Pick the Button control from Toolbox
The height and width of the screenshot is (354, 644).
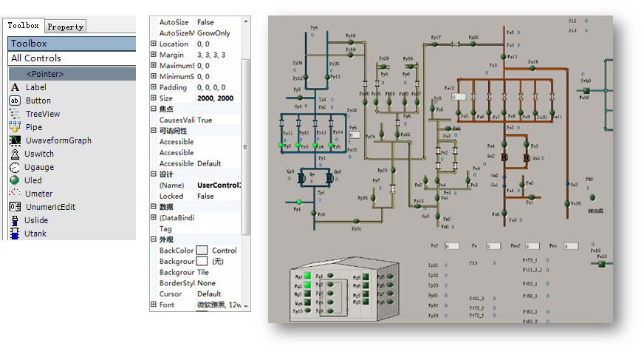[14, 101]
